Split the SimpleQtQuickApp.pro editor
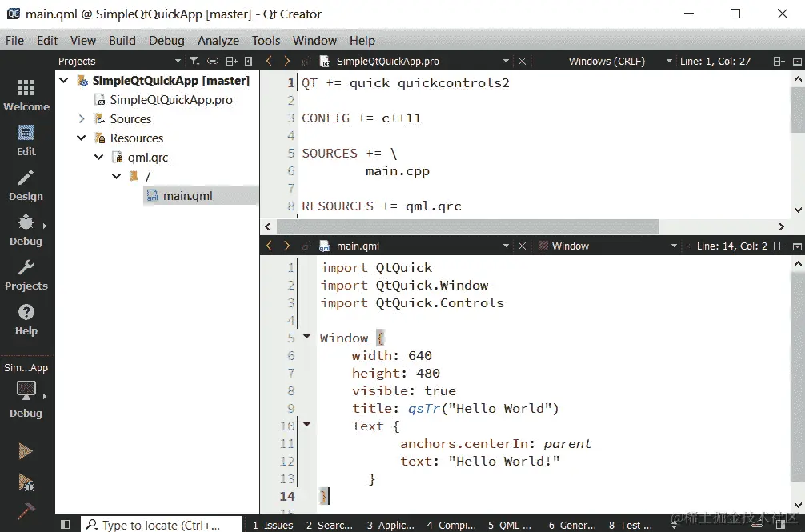805x532 pixels. tap(779, 61)
